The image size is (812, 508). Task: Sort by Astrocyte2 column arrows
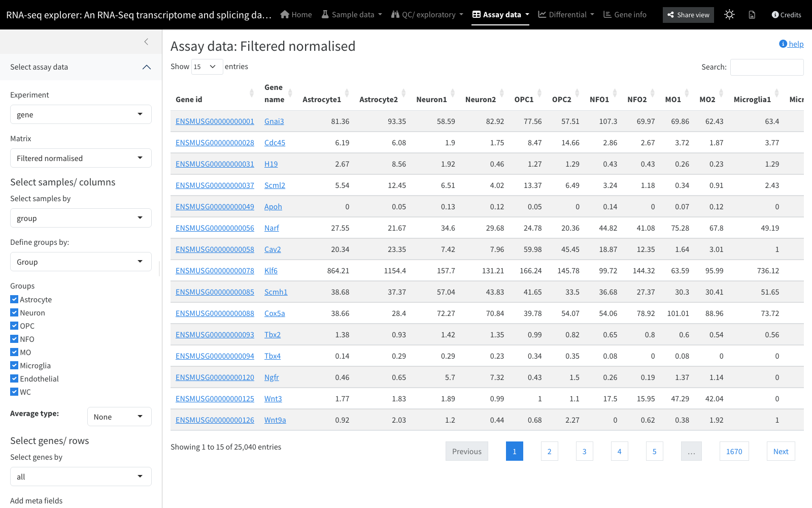click(404, 93)
